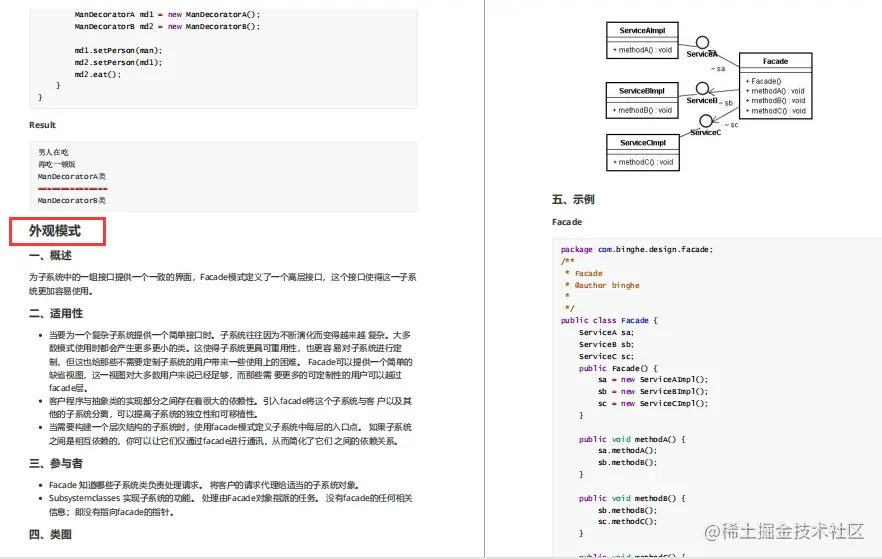Select the "ManDecoratorA类" output line
The image size is (882, 559).
click(x=71, y=177)
